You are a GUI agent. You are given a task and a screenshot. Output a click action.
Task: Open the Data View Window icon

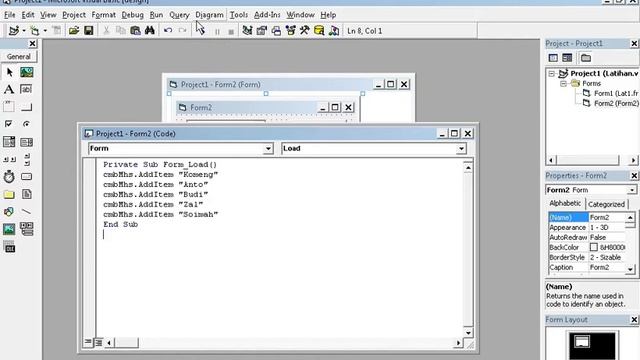pos(319,31)
